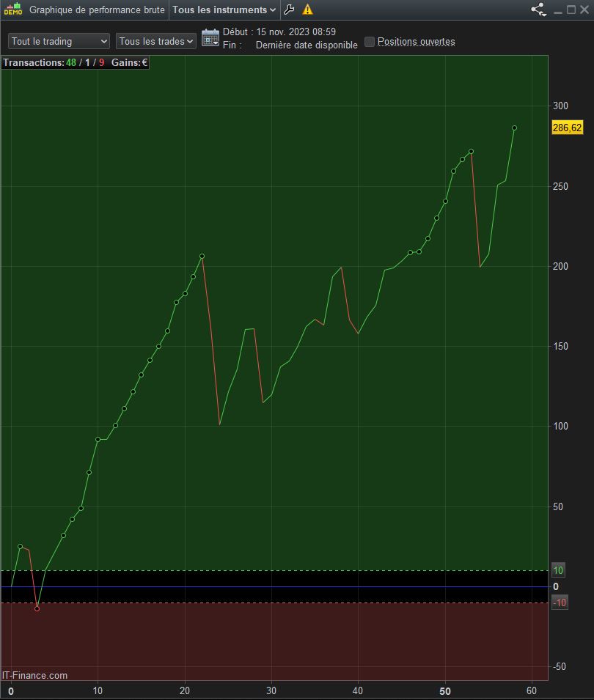Click the red -10 threshold marker
The height and width of the screenshot is (700, 594).
point(560,603)
